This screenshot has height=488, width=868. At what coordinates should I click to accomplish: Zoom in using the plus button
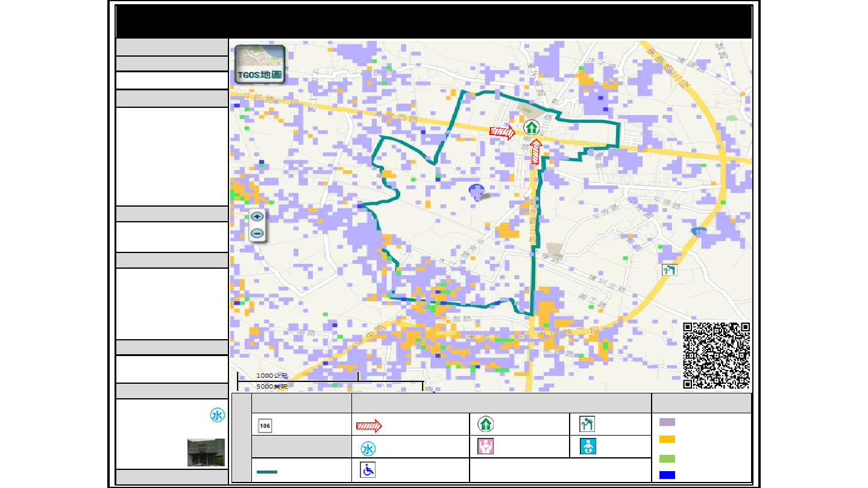coord(257,217)
